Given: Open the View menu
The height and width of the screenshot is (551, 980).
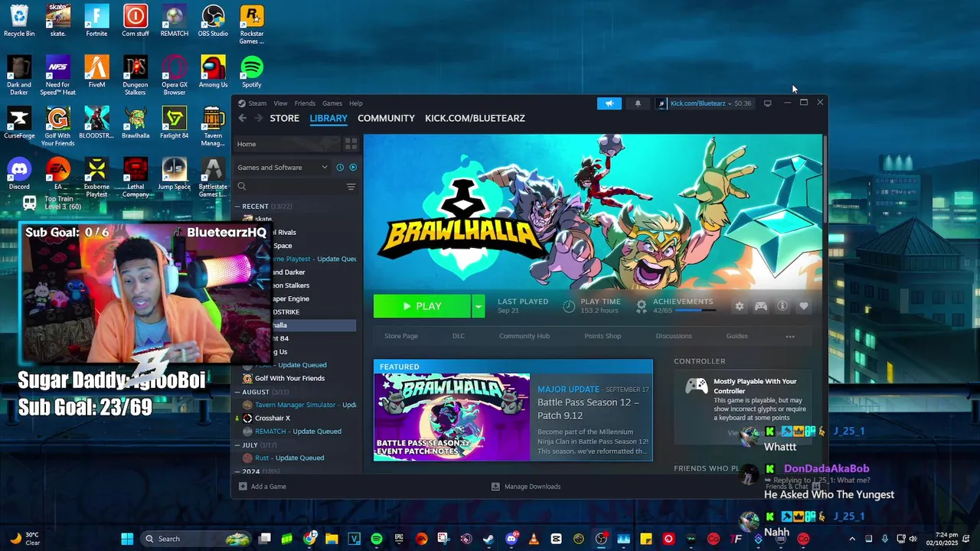Looking at the screenshot, I should (x=281, y=103).
